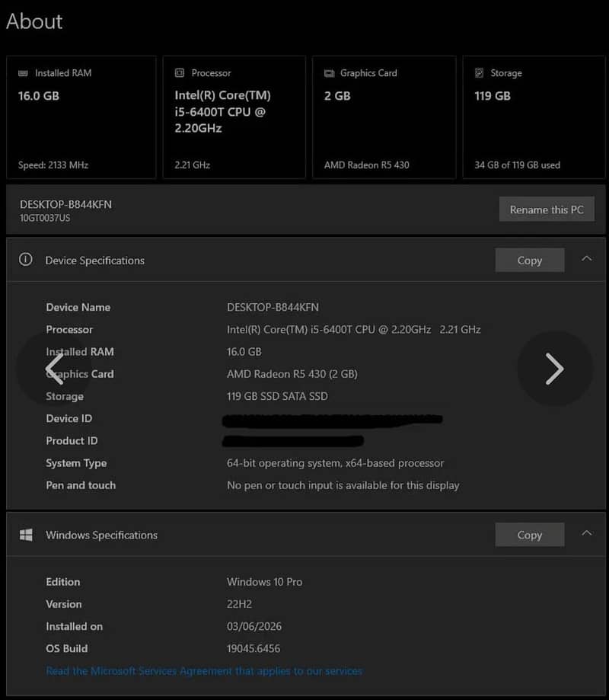Click the Installed on label
Viewport: 609px width, 700px height.
[x=74, y=626]
